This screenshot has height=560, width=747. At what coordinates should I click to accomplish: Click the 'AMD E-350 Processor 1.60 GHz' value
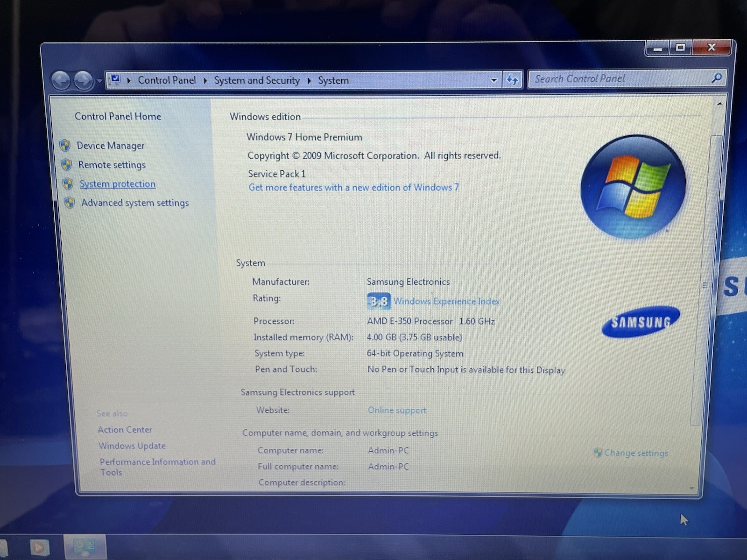[430, 321]
